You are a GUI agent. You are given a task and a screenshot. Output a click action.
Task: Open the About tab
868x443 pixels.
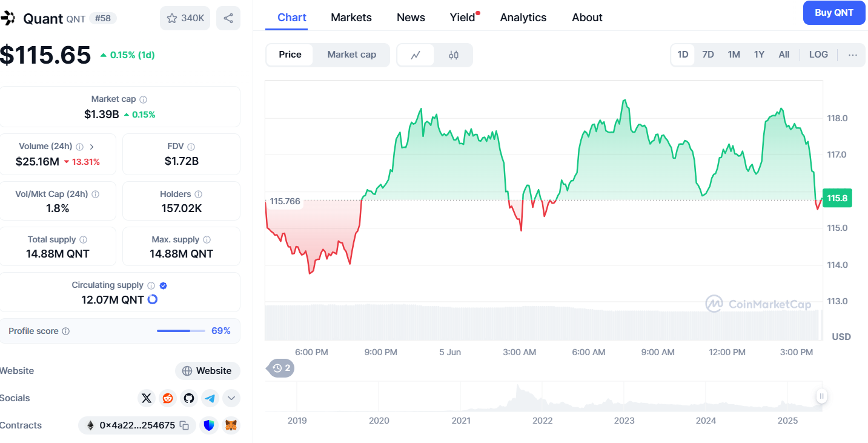tap(587, 18)
